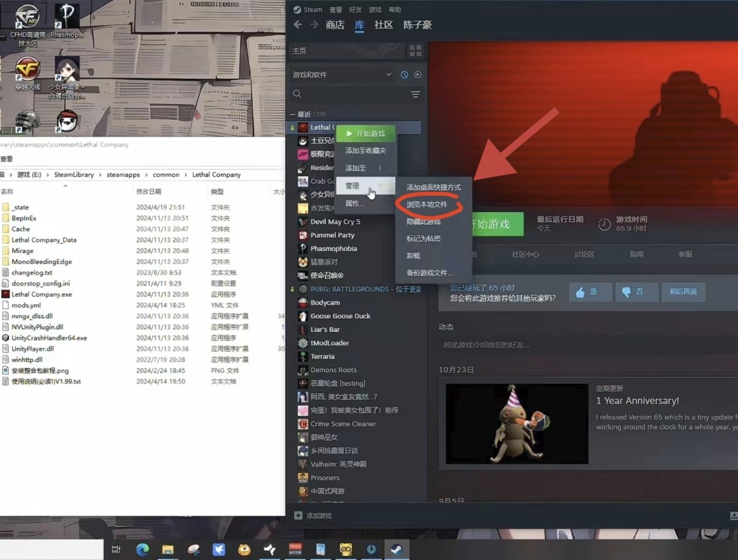The height and width of the screenshot is (560, 738).
Task: Open the 商店 tab in Steam
Action: click(x=335, y=25)
